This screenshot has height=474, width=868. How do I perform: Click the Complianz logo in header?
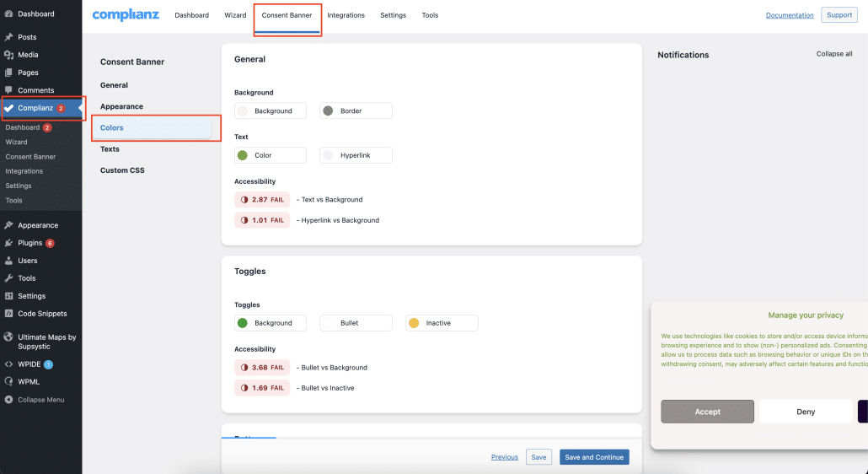point(126,15)
